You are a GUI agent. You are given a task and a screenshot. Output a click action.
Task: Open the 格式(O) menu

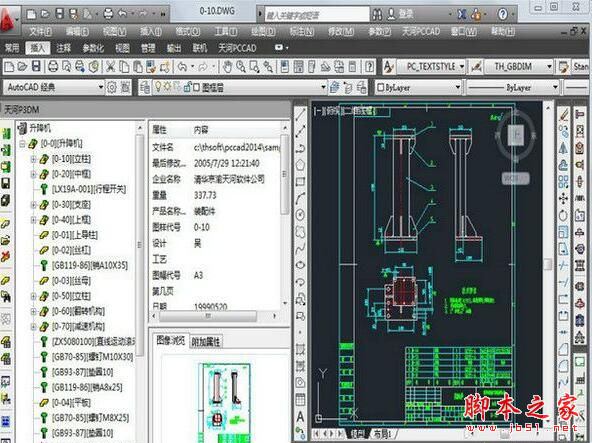(188, 31)
